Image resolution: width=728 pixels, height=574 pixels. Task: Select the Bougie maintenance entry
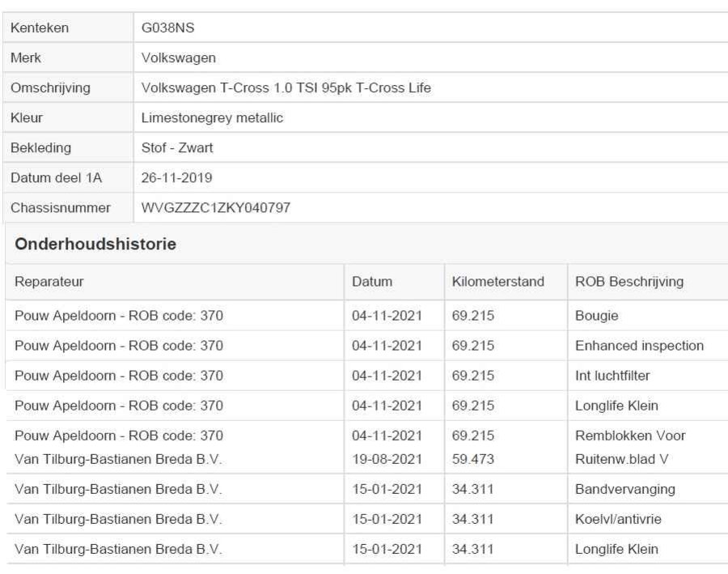[596, 316]
